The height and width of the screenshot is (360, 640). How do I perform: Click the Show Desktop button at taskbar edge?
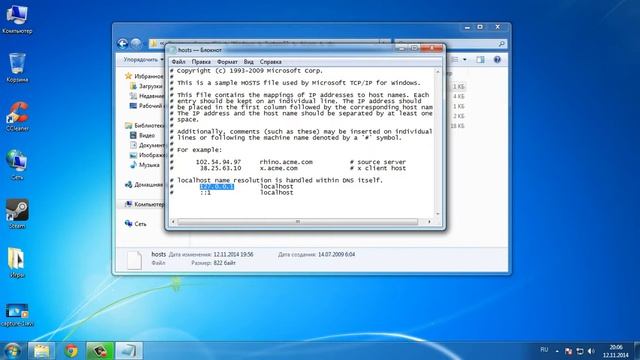point(637,351)
